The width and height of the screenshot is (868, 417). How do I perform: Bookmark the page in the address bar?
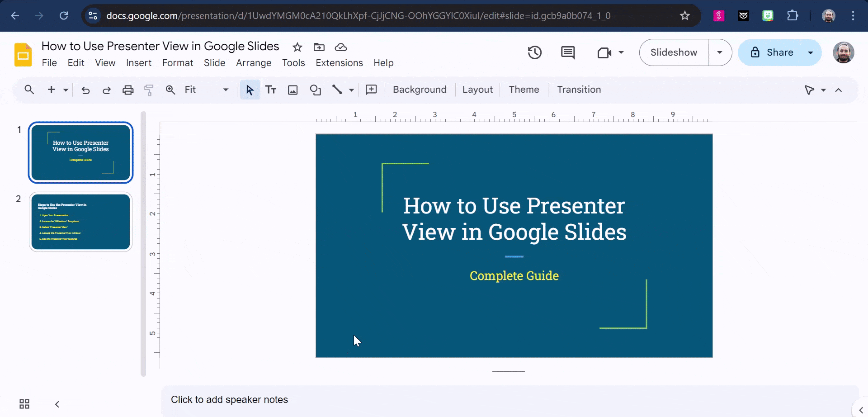[x=684, y=15]
